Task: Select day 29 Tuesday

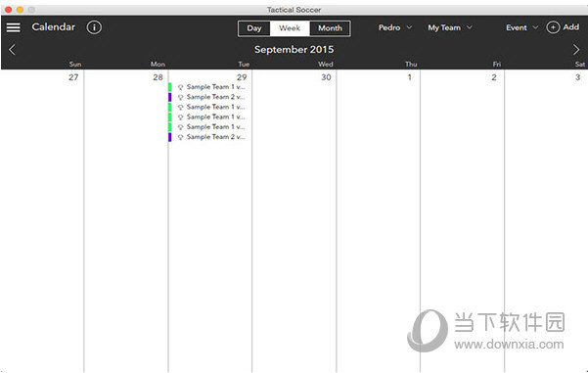Action: (x=242, y=77)
